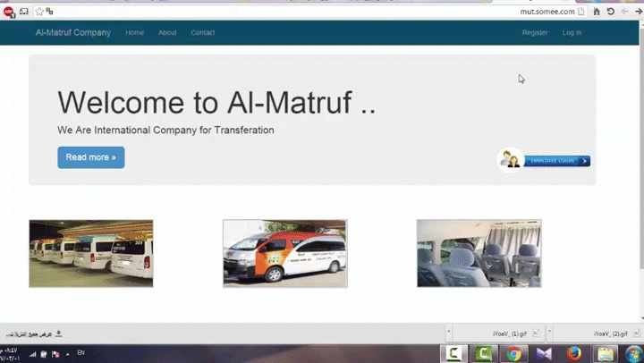The height and width of the screenshot is (363, 644).
Task: Expand options arrow for iYoaV_ (1).gif download
Action: click(450, 333)
